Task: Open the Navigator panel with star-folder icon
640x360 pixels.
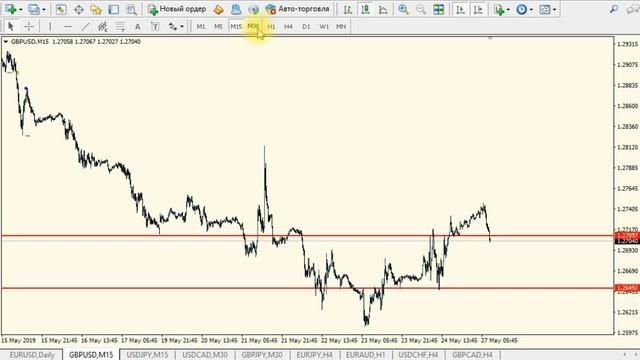Action: pos(96,9)
